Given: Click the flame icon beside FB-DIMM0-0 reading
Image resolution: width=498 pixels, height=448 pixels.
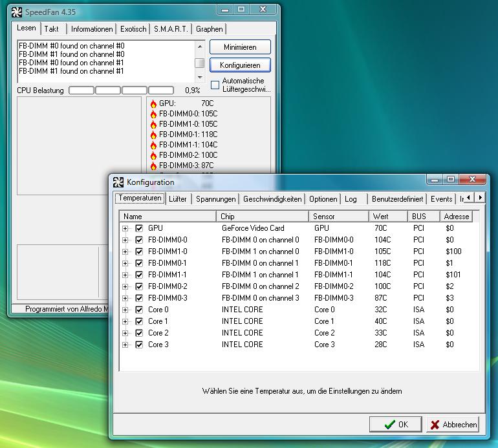Looking at the screenshot, I should [153, 114].
